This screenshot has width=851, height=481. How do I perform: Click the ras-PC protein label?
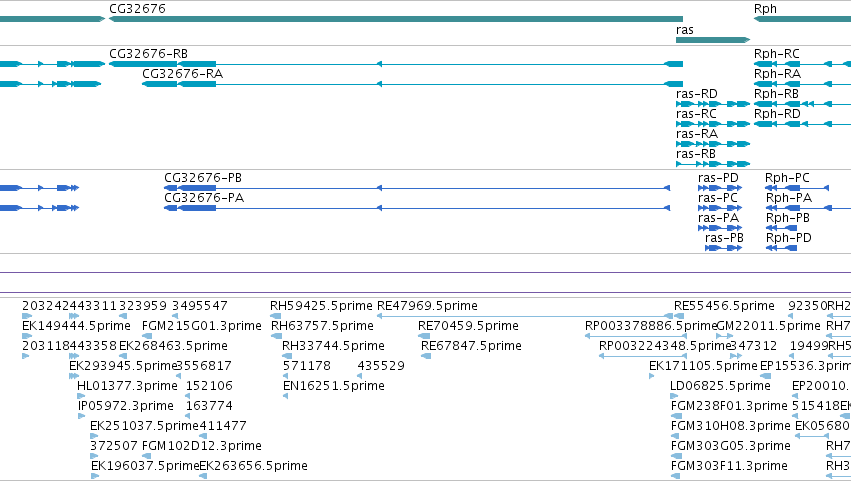(x=717, y=198)
